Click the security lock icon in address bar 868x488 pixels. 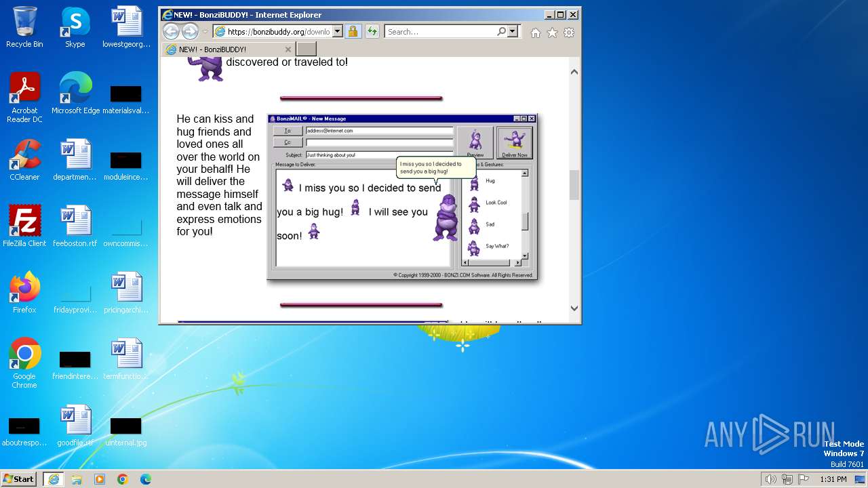coord(353,31)
